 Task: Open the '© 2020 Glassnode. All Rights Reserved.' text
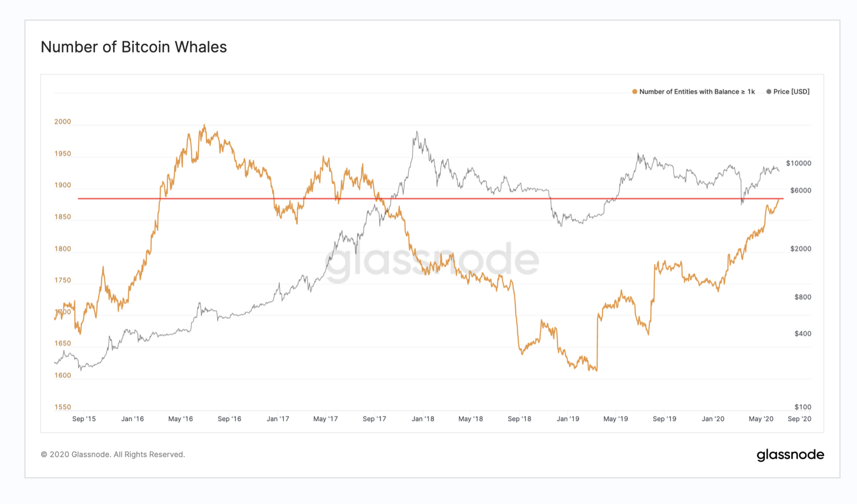(x=113, y=454)
